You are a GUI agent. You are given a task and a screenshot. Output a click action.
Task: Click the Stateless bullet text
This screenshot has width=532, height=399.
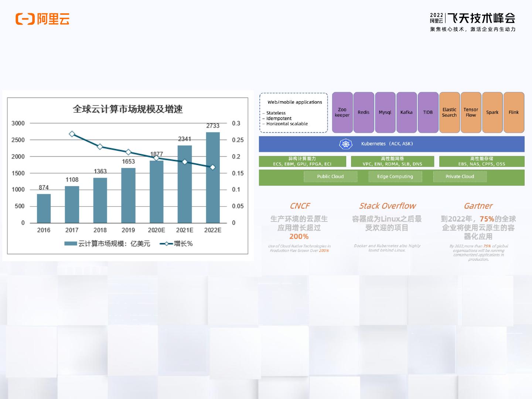click(x=276, y=113)
